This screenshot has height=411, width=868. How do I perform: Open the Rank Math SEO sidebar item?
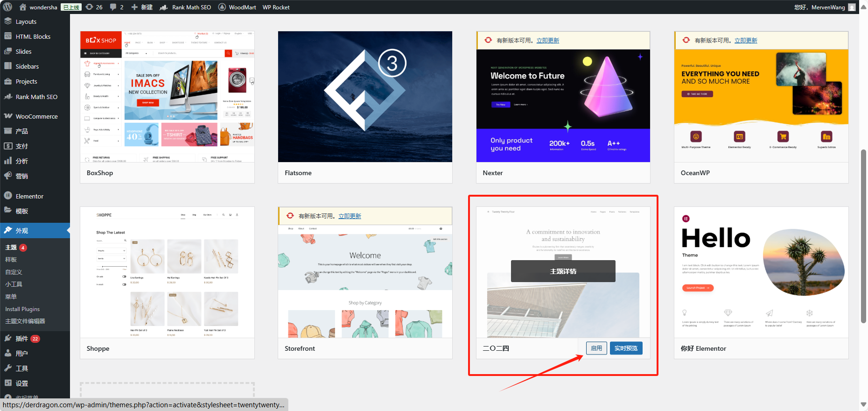coord(36,97)
